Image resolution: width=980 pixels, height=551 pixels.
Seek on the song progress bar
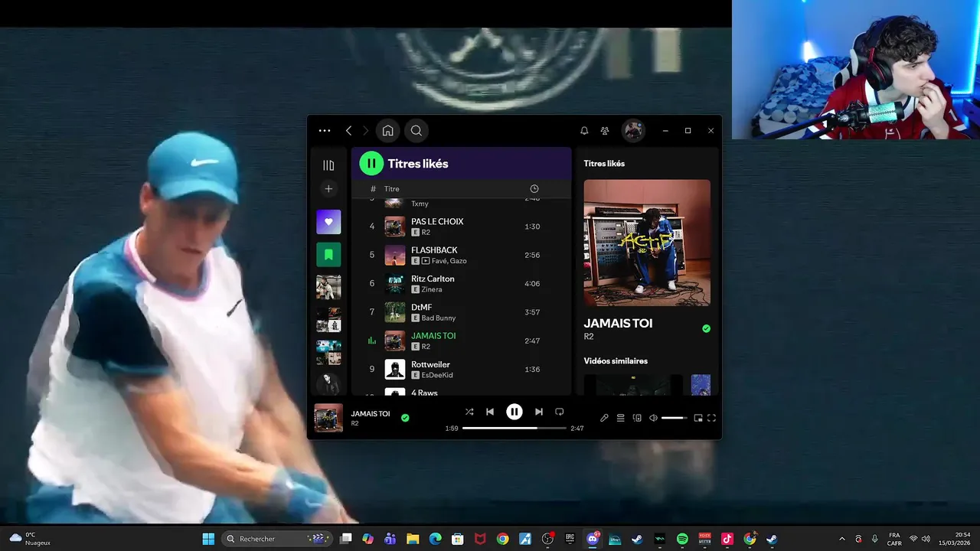coord(514,429)
